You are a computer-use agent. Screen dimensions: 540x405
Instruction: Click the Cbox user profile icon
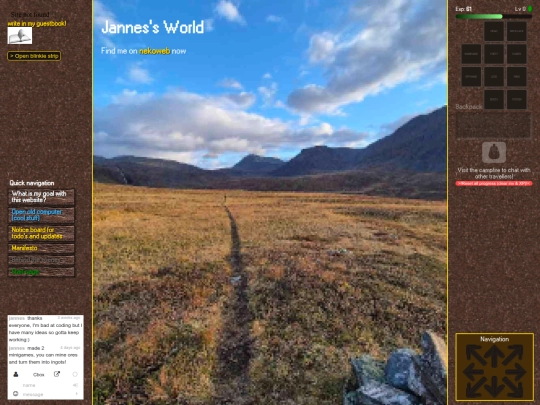pyautogui.click(x=16, y=374)
